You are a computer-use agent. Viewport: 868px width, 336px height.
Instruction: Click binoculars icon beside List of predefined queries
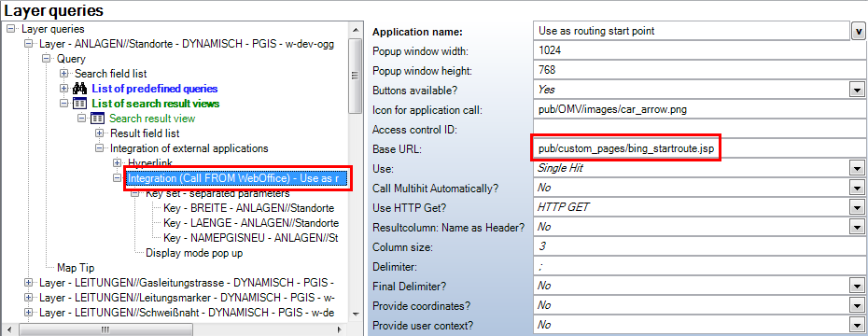pyautogui.click(x=79, y=88)
